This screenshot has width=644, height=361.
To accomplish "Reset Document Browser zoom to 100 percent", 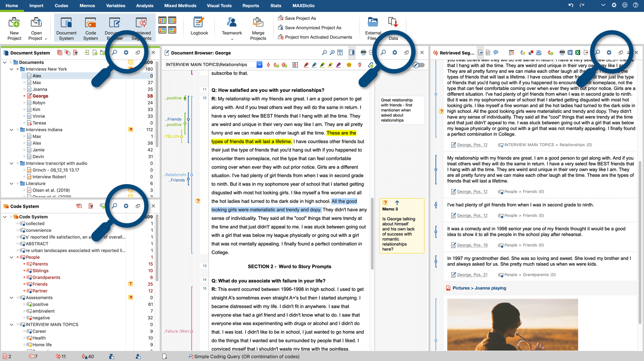I will tap(340, 52).
